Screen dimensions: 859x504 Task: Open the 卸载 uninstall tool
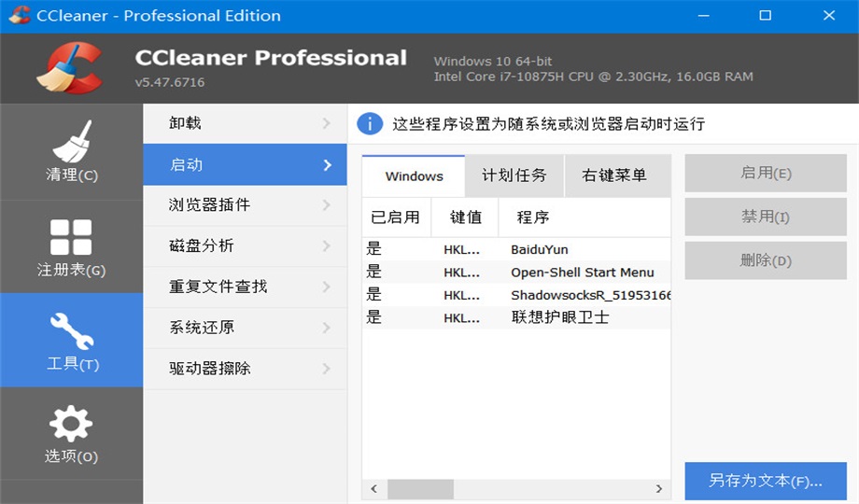point(245,123)
